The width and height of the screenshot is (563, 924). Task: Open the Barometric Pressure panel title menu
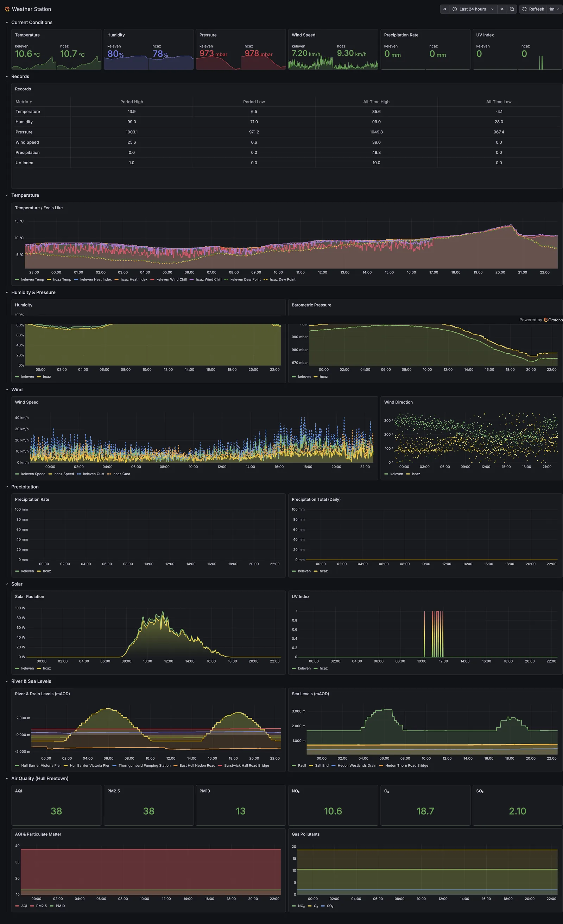[311, 305]
